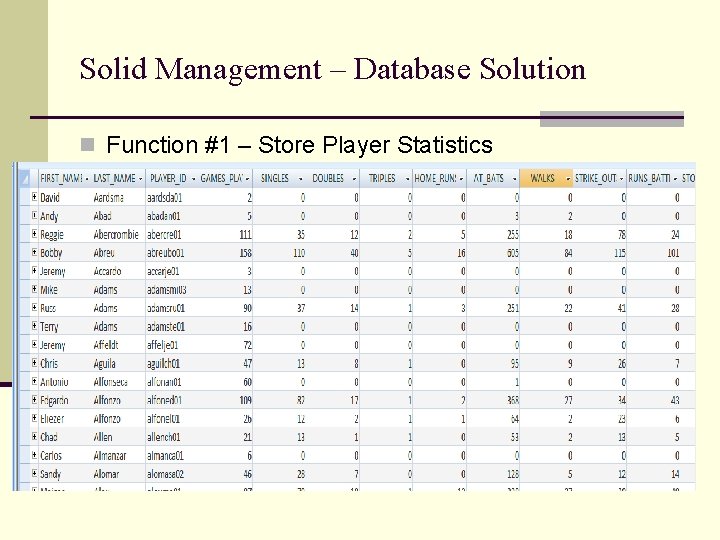Open the SINGLES column dropdown arrow
720x540 pixels.
301,179
